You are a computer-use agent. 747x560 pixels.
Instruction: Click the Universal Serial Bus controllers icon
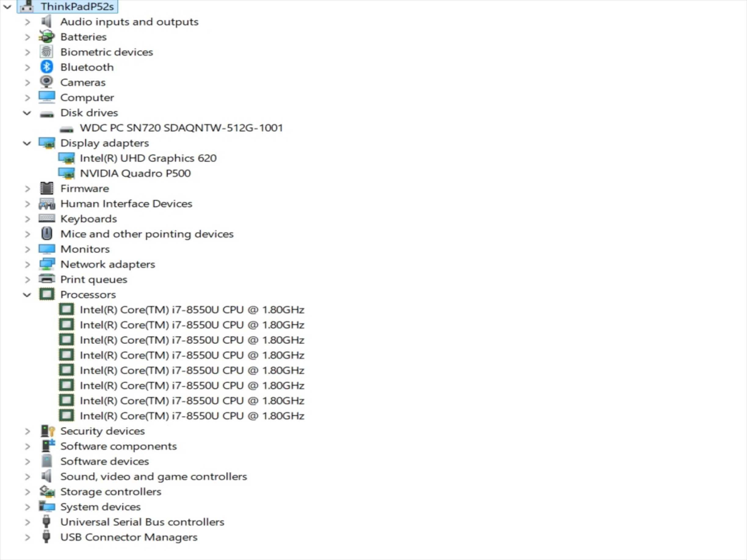tap(47, 522)
